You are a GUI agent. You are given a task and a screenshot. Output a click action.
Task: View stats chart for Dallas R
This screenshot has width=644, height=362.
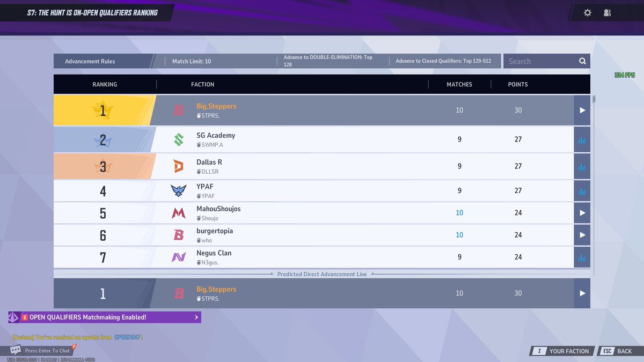pyautogui.click(x=582, y=166)
